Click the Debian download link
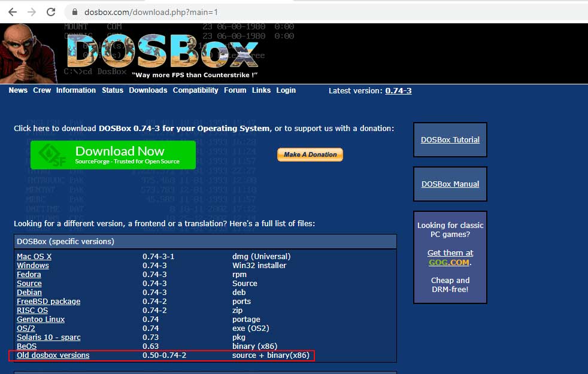Viewport: 588px width, 374px height. [29, 292]
